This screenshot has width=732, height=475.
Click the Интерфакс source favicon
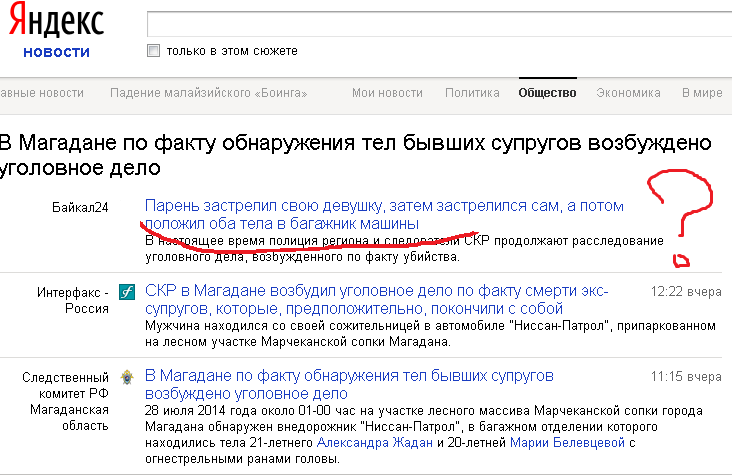(x=127, y=292)
